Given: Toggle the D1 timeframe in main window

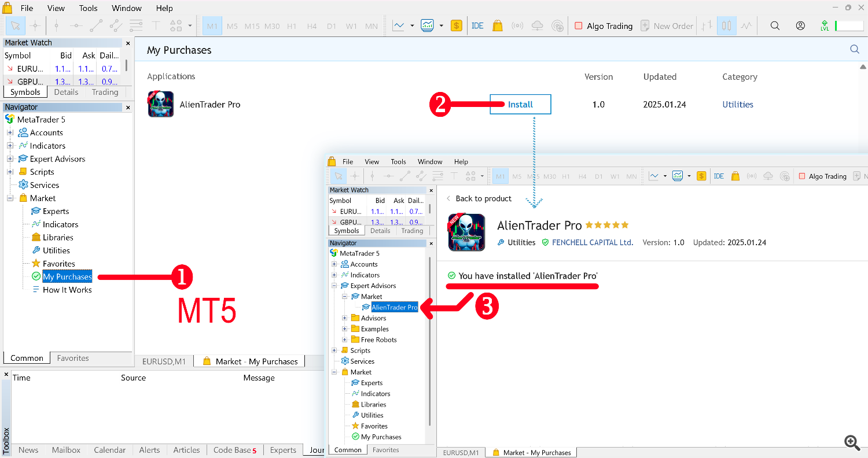Looking at the screenshot, I should click(332, 26).
